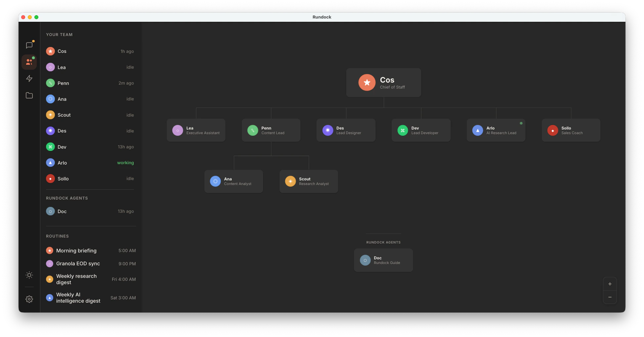Select '13h ago' status beside Doc
The image size is (644, 337).
[x=126, y=211]
